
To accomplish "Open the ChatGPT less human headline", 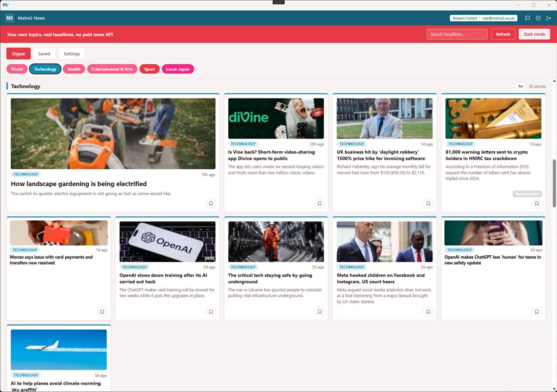I will pos(493,260).
